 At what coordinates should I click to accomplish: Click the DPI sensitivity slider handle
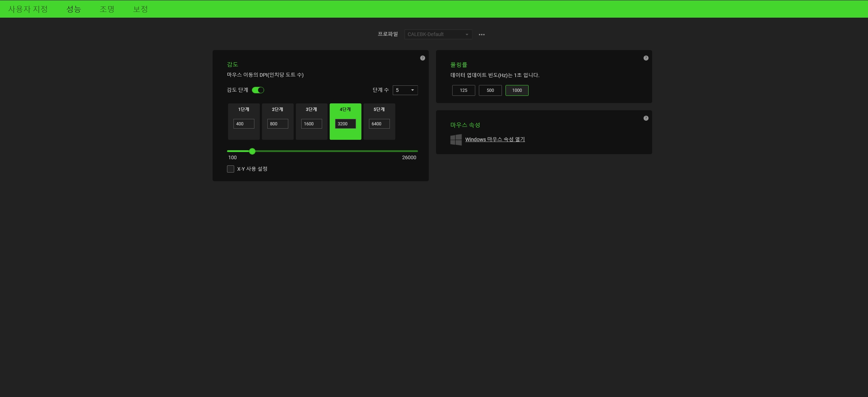(252, 151)
